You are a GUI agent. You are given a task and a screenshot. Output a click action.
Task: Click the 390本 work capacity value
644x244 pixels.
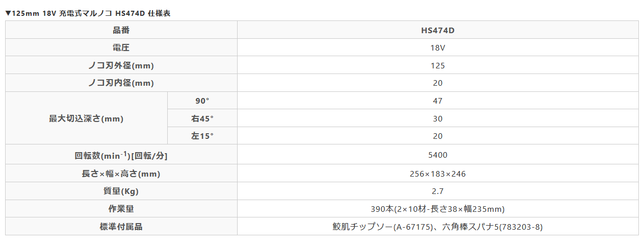437,209
